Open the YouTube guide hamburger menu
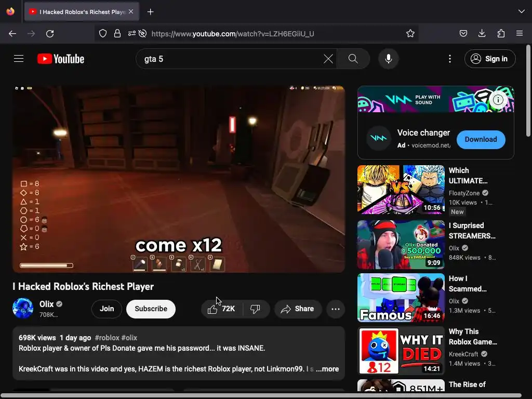Screen dimensions: 532x399 19,59
